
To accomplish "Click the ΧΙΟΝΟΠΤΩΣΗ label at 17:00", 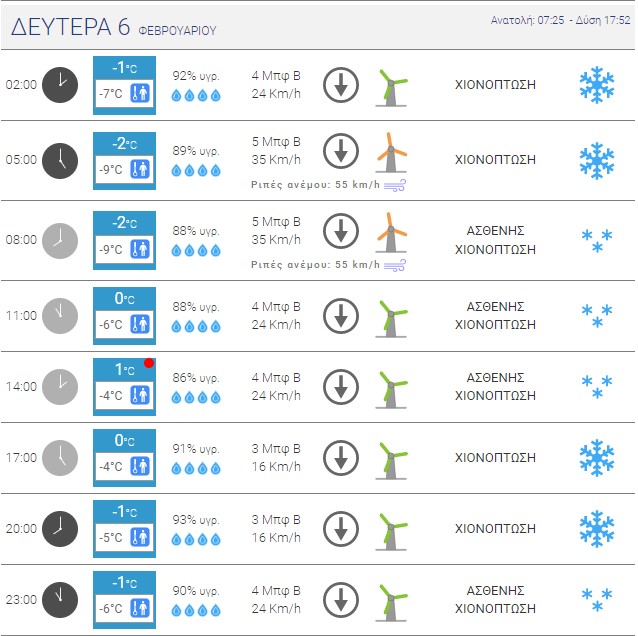I will click(x=495, y=458).
